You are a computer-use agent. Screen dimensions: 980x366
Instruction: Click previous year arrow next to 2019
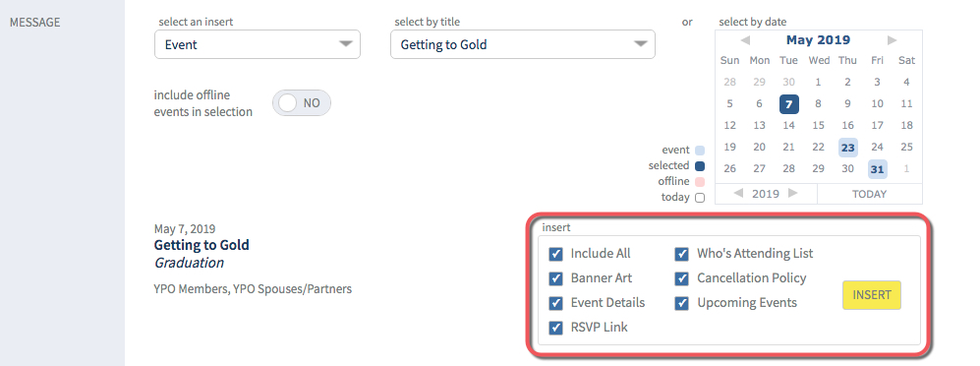pos(738,193)
